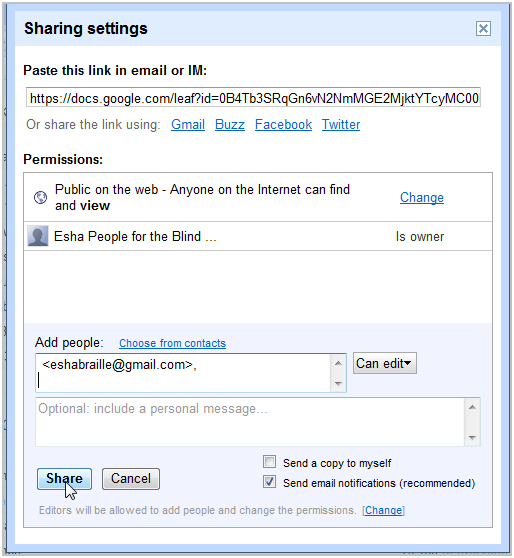Click the Cancel button

pos(131,479)
